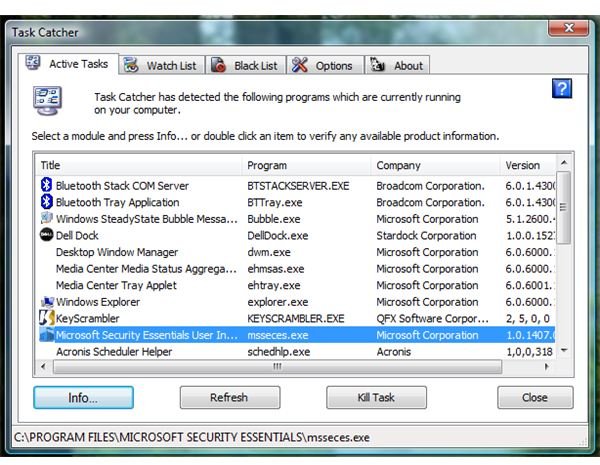600x465 pixels.
Task: Click the Options tab wrench icon
Action: click(x=300, y=65)
